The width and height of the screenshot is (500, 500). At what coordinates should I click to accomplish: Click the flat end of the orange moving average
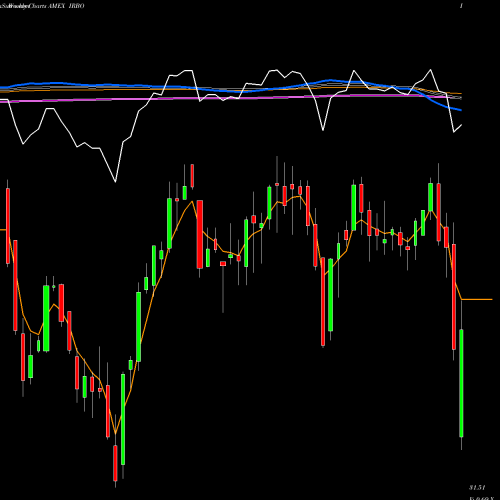click(477, 300)
